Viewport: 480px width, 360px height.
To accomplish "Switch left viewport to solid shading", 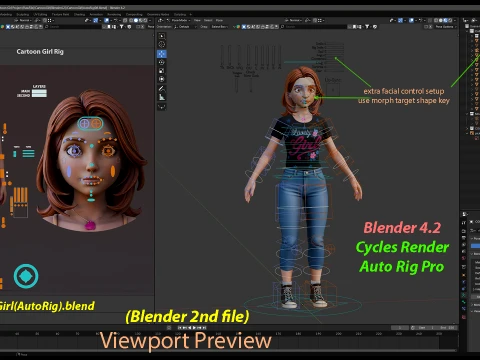I will point(136,20).
